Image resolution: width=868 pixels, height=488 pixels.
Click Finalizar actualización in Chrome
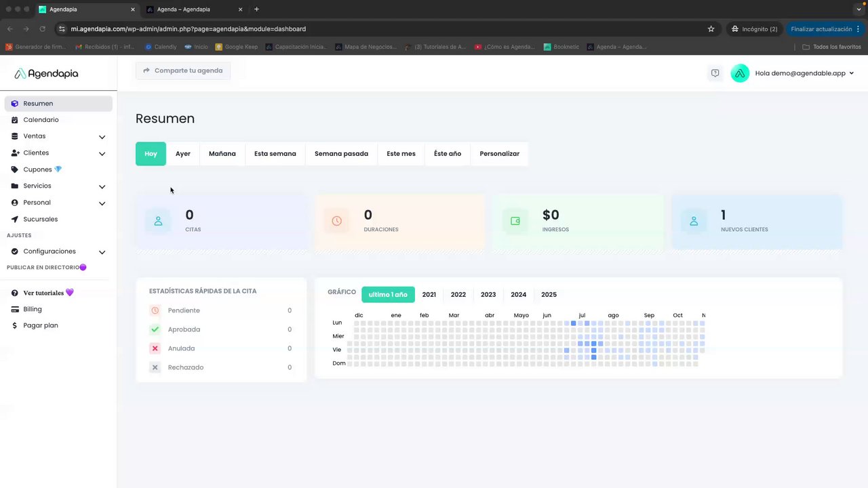[825, 29]
